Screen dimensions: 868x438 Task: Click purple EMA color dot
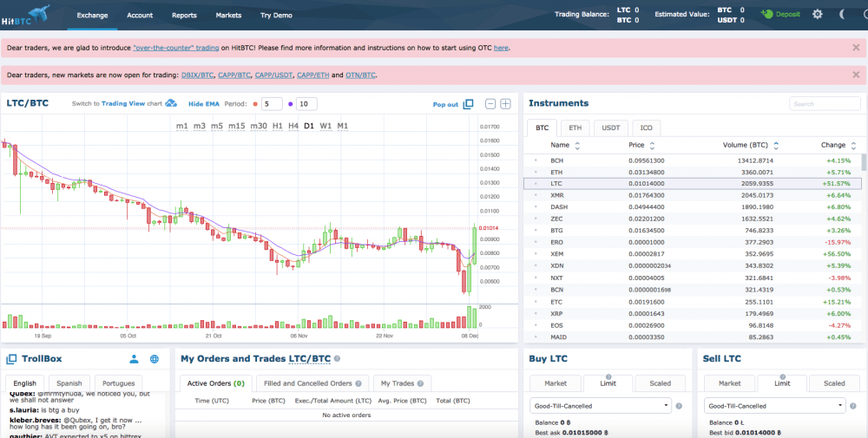[290, 104]
